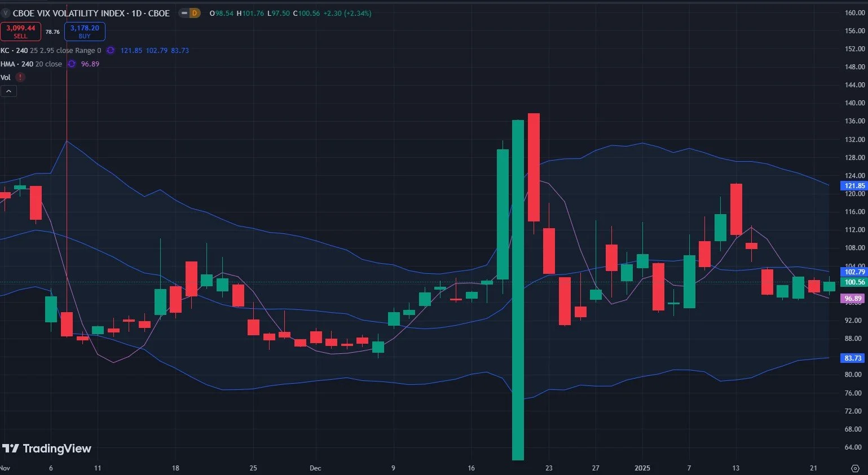Select the Vol indicator legend label

6,77
